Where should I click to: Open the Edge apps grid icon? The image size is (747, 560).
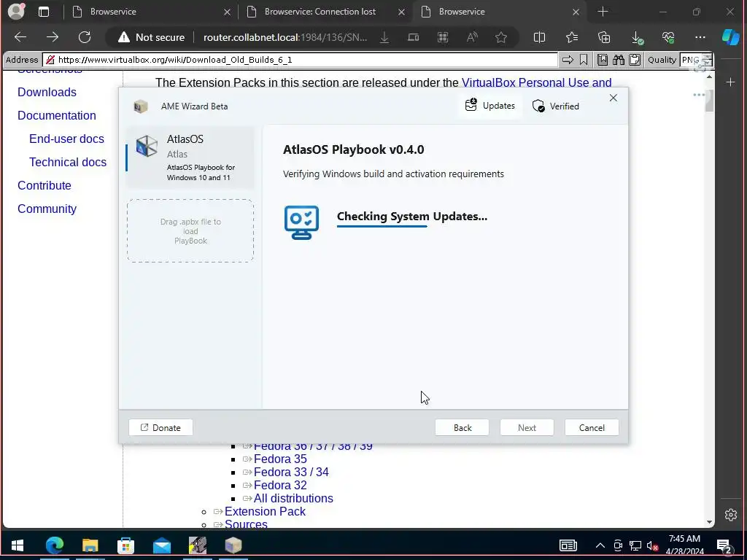click(x=443, y=37)
